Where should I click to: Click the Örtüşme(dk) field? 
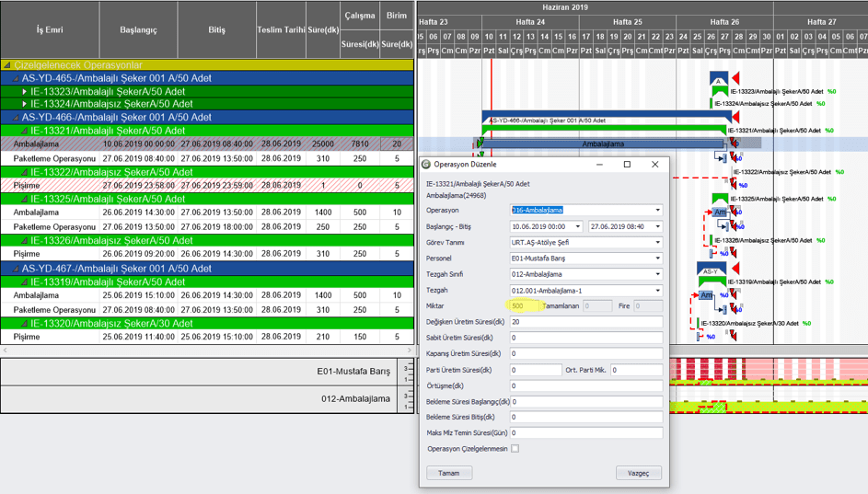[585, 385]
